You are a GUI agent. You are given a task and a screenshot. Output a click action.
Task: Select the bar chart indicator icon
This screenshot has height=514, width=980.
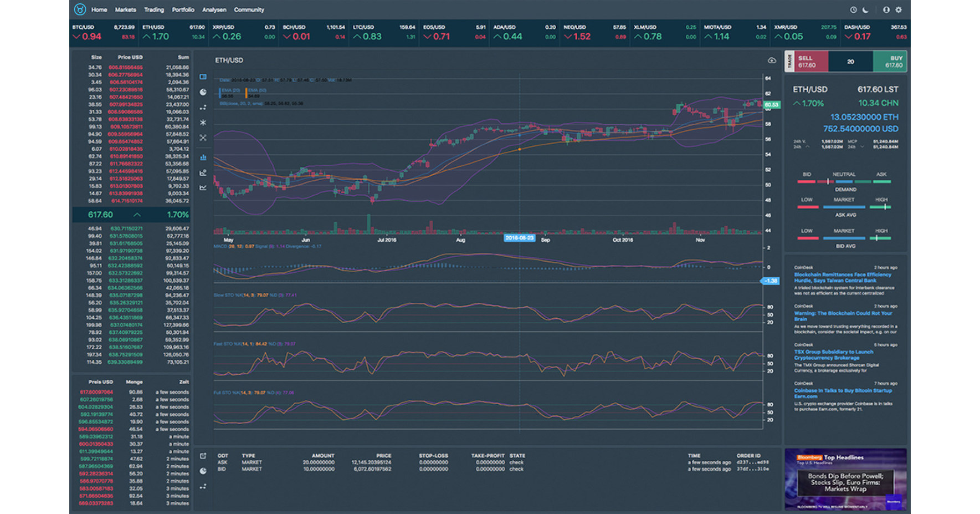click(x=203, y=157)
